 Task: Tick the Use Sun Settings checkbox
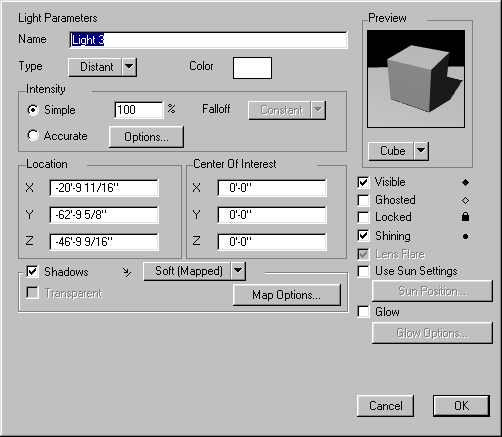pyautogui.click(x=363, y=271)
